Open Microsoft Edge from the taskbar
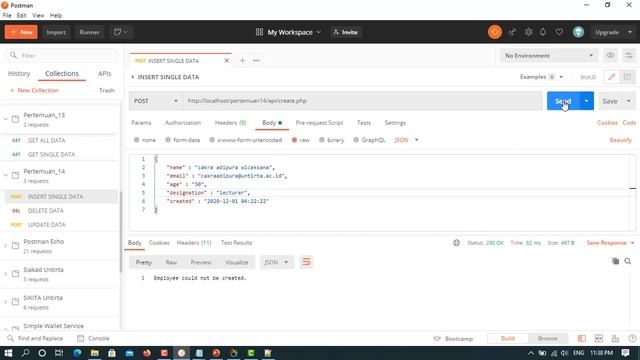The width and height of the screenshot is (640, 360). pos(77,353)
